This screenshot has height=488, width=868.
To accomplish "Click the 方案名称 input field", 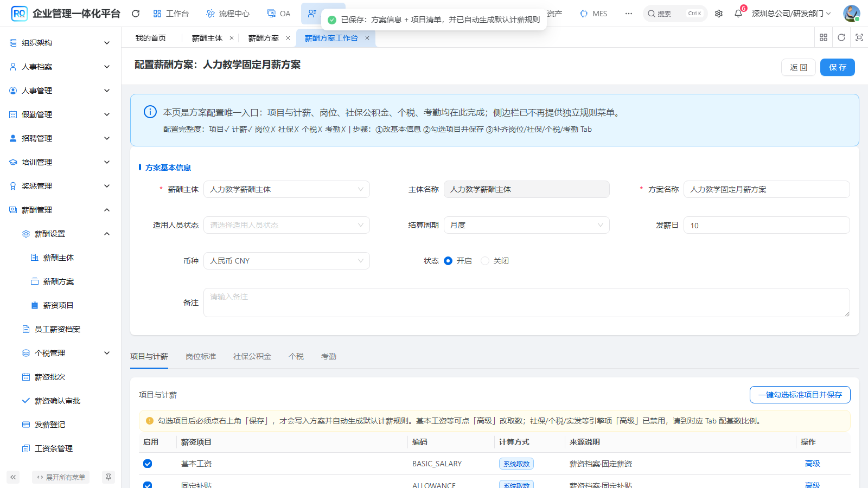I will (x=767, y=189).
